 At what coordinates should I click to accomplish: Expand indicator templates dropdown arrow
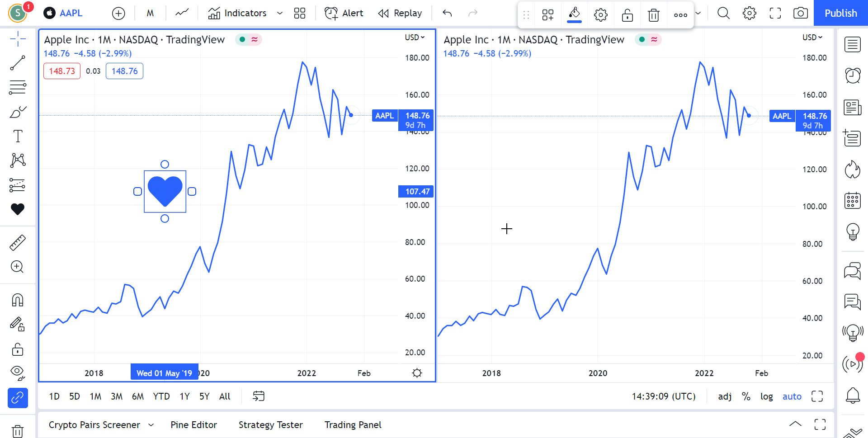coord(280,13)
